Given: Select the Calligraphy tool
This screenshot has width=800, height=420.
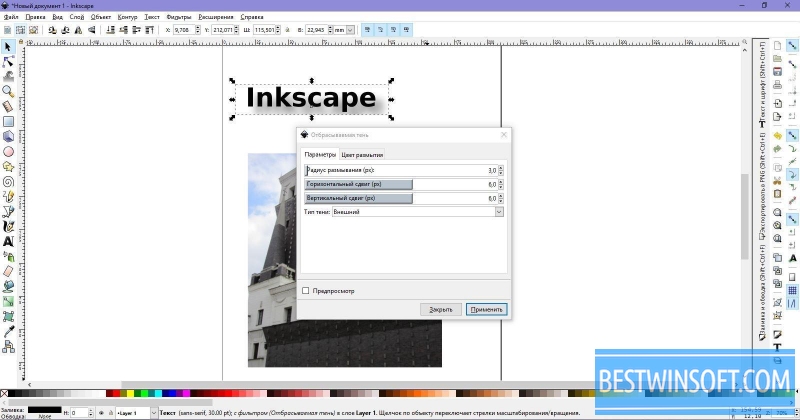Looking at the screenshot, I should point(8,227).
